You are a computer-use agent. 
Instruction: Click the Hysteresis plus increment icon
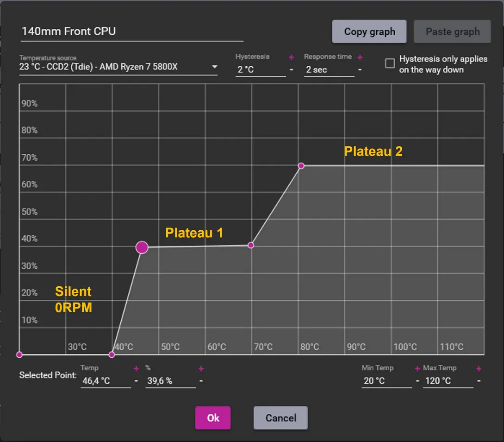pos(292,57)
